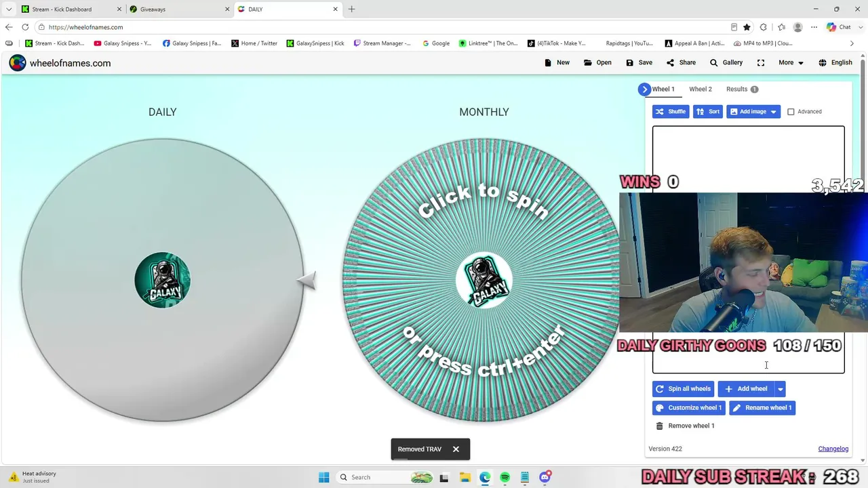Image resolution: width=868 pixels, height=488 pixels.
Task: Open the wheel Gallery
Action: point(726,62)
